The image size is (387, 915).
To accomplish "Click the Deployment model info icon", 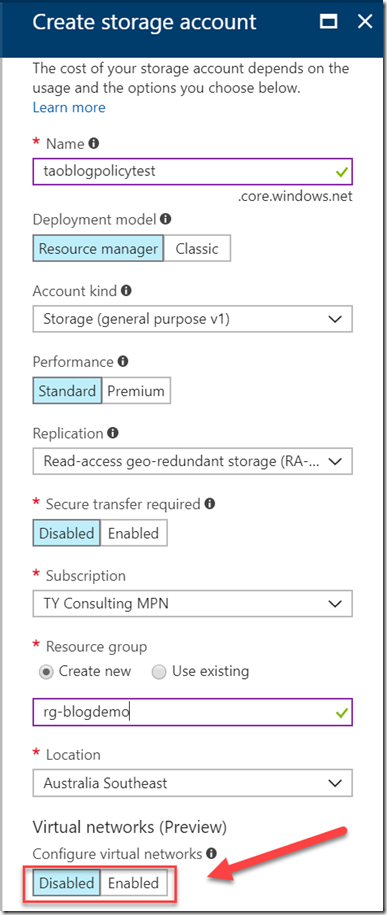I will click(166, 219).
